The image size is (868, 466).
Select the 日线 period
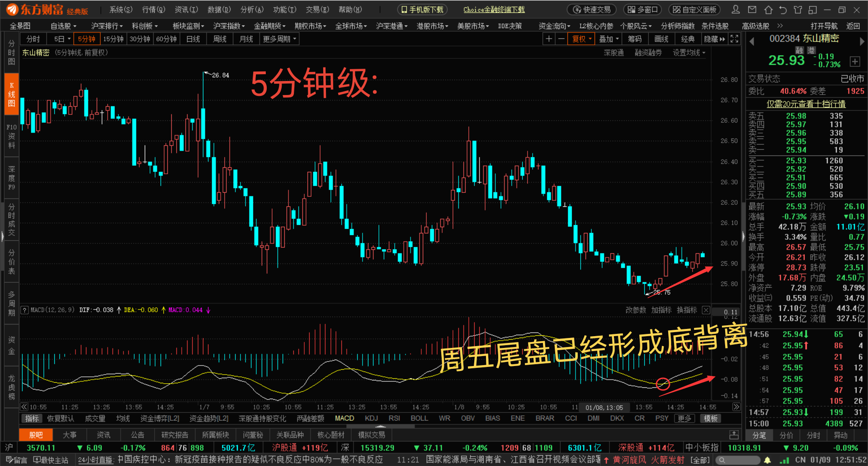point(193,39)
